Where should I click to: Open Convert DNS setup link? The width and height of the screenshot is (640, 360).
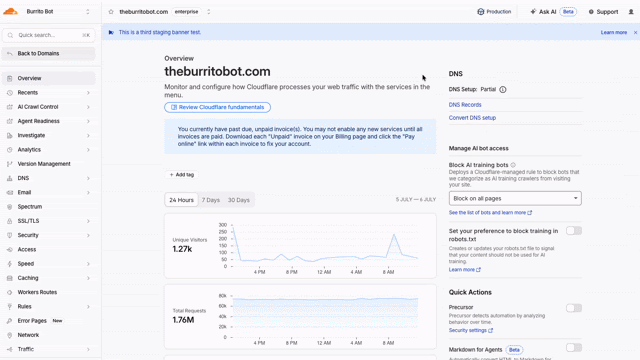pyautogui.click(x=472, y=118)
